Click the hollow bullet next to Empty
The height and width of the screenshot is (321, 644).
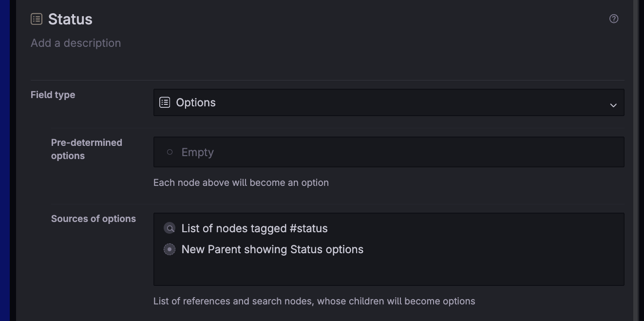click(x=170, y=152)
